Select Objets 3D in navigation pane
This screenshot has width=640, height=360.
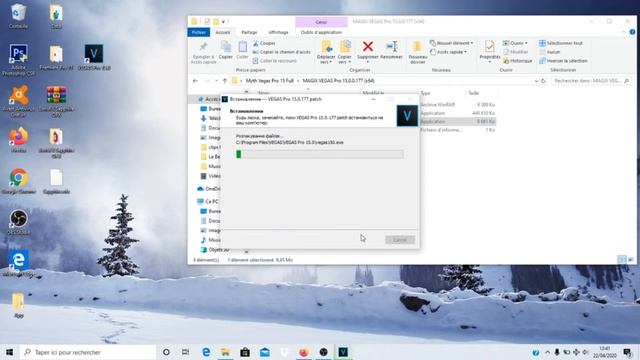[214, 249]
